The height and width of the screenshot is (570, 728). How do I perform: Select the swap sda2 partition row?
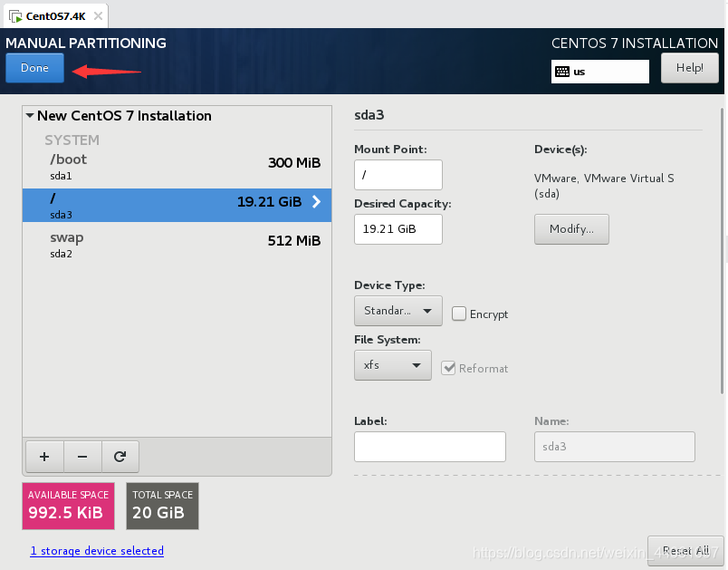pyautogui.click(x=177, y=245)
